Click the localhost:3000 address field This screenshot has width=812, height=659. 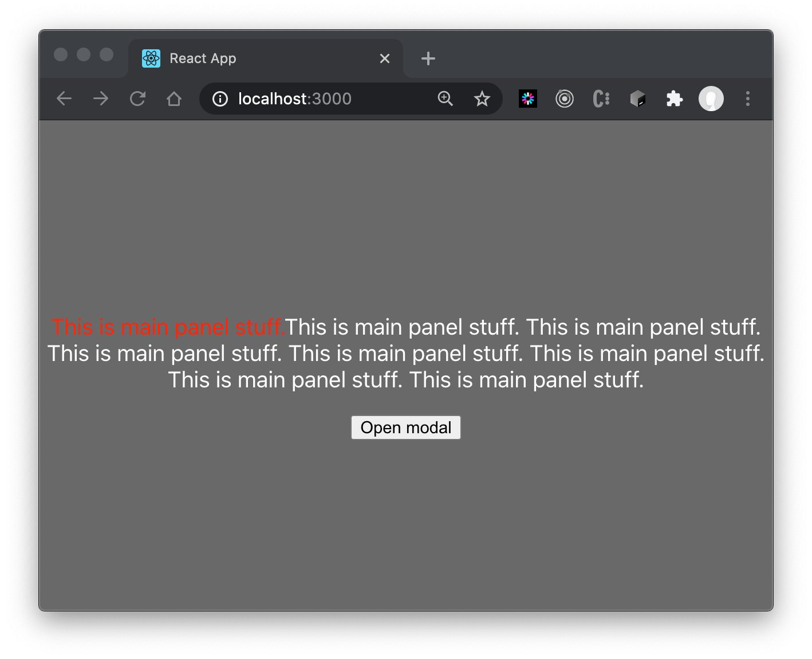321,99
